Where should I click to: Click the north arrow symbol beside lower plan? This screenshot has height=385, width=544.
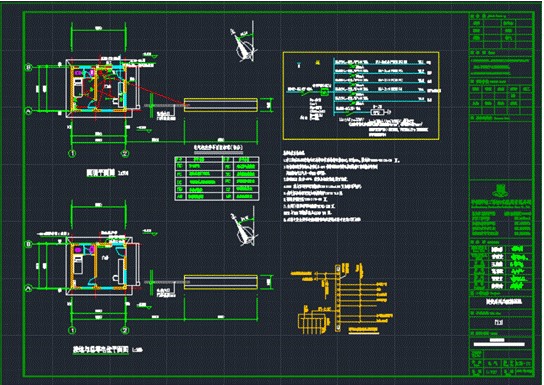(245, 227)
